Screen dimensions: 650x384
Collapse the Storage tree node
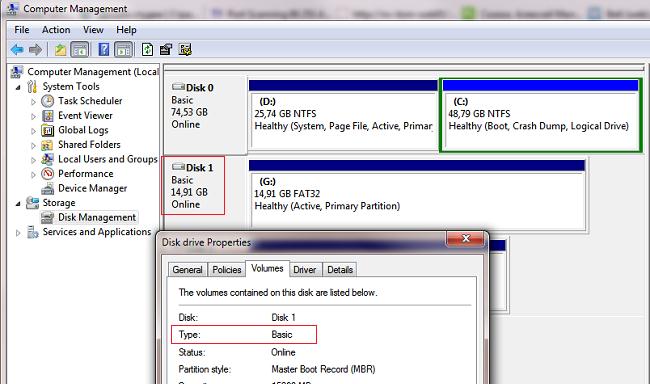tap(18, 204)
